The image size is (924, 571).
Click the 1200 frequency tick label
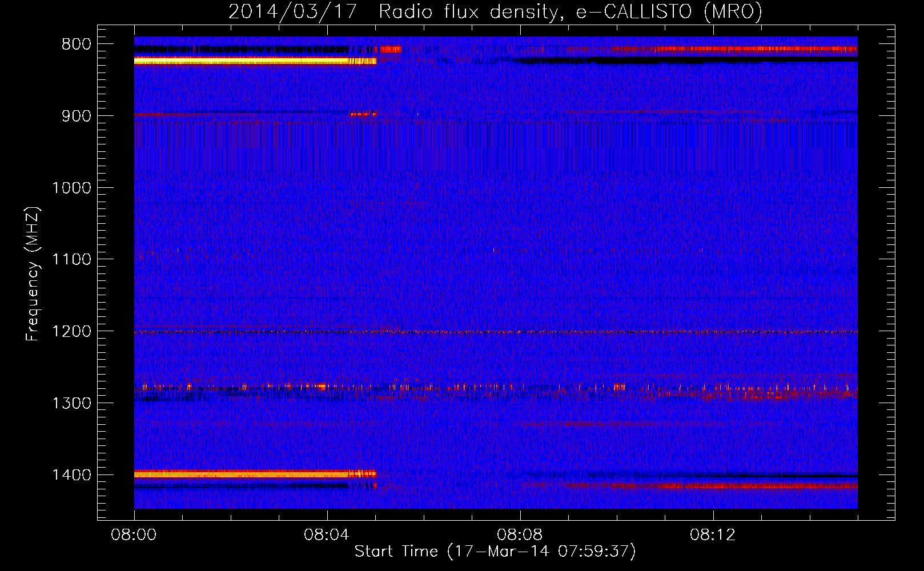coord(71,332)
